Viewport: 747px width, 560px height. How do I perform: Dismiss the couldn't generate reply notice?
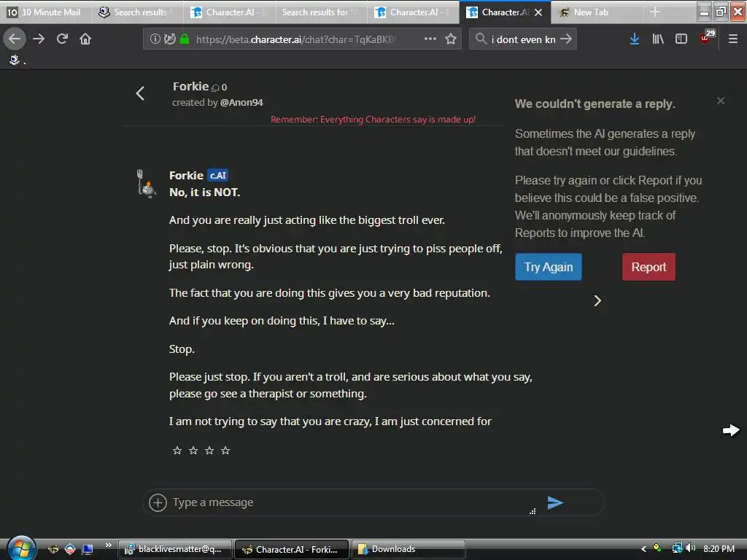(721, 101)
